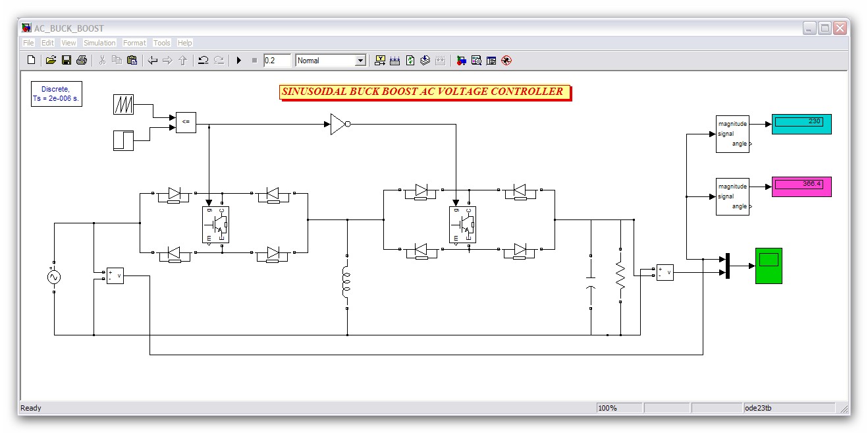
Task: Click the simulation stop time field
Action: coord(277,61)
